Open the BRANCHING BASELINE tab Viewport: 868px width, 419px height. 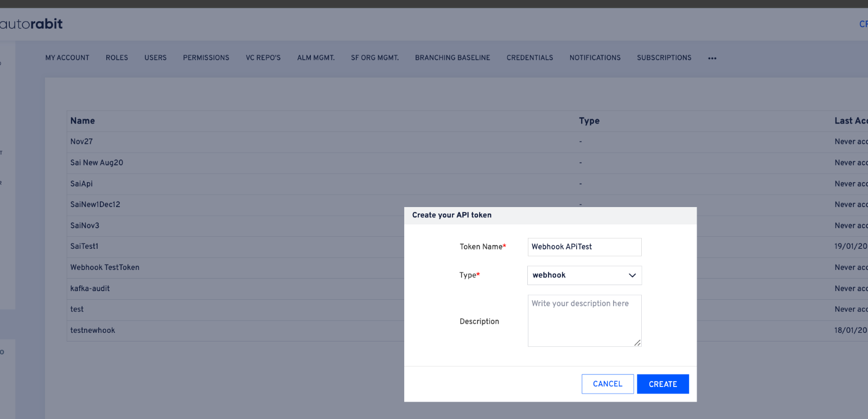click(x=452, y=58)
